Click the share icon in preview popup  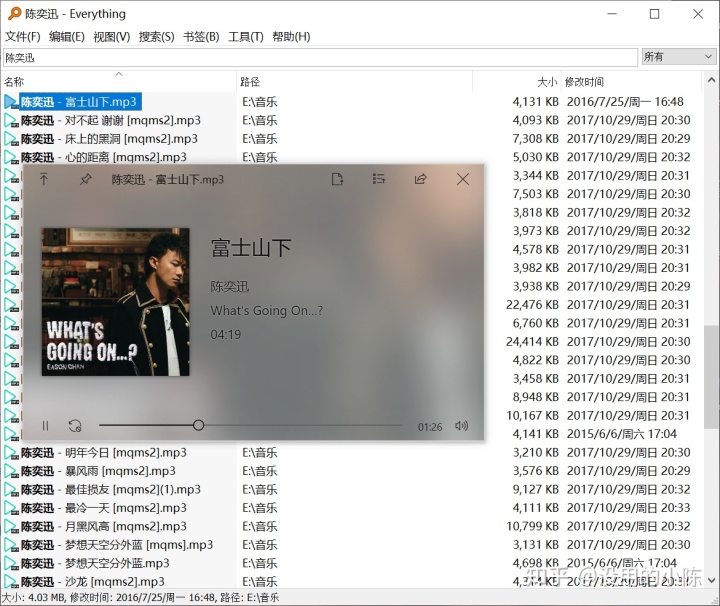tap(421, 179)
